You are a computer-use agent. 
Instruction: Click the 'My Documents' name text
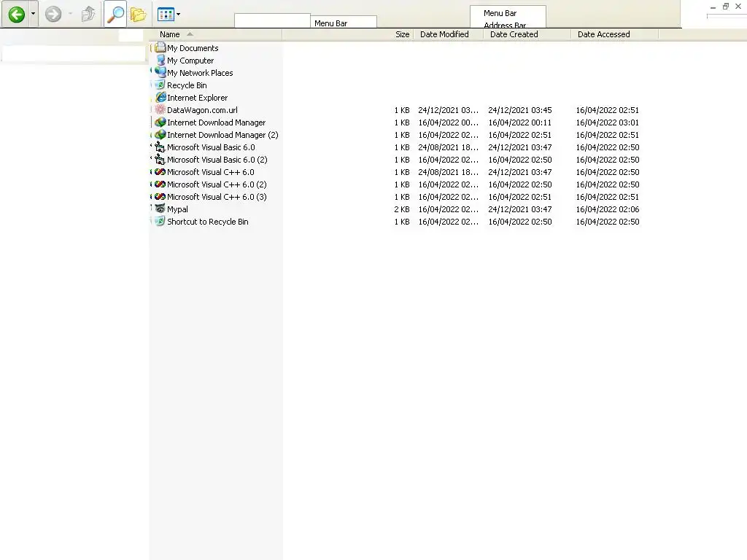pos(193,48)
